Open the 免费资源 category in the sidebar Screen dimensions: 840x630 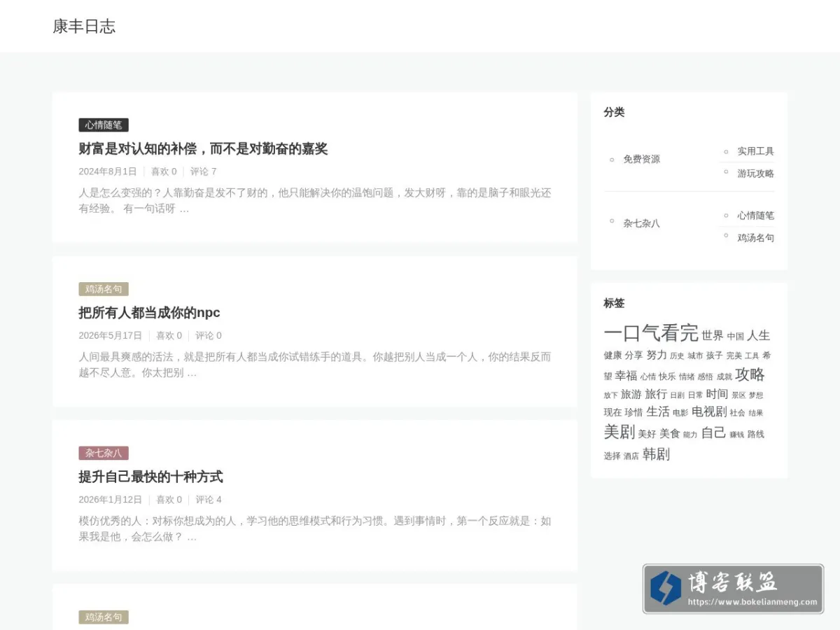(642, 160)
